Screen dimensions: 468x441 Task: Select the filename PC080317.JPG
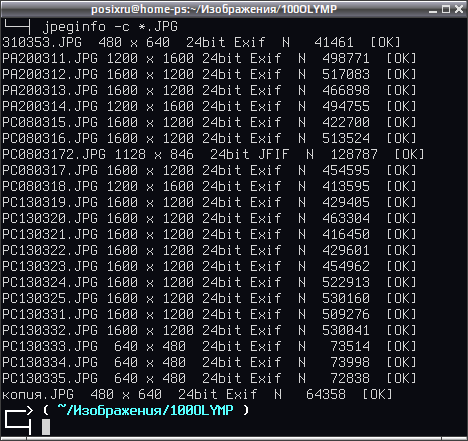(50, 170)
